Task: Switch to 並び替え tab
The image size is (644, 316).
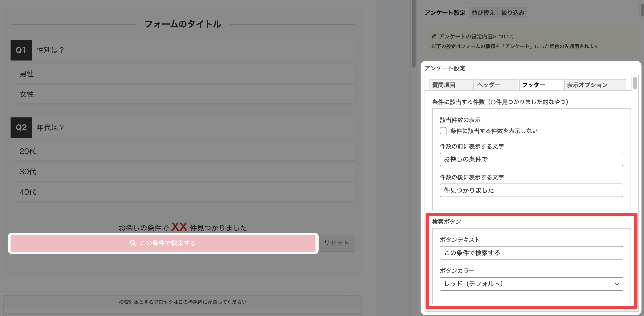Action: [x=483, y=13]
